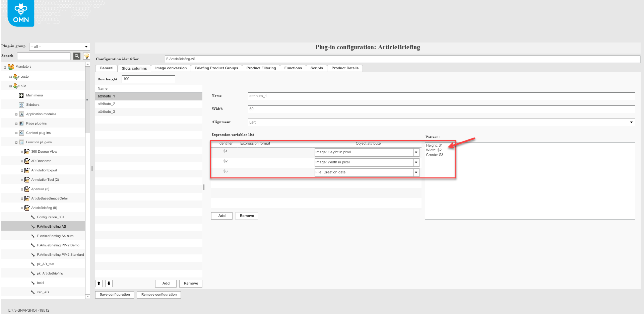Click the Mandators group icon

(11, 67)
